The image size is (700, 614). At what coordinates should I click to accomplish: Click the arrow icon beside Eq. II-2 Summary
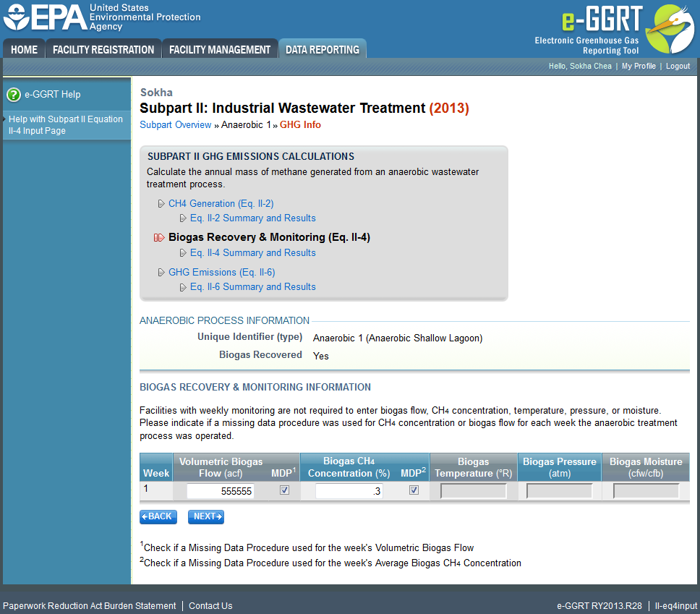pos(183,218)
